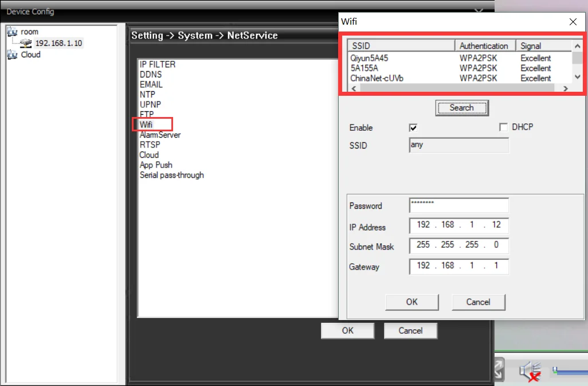Image resolution: width=588 pixels, height=386 pixels.
Task: Adjust the volume slider at bottom right
Action: tap(570, 371)
